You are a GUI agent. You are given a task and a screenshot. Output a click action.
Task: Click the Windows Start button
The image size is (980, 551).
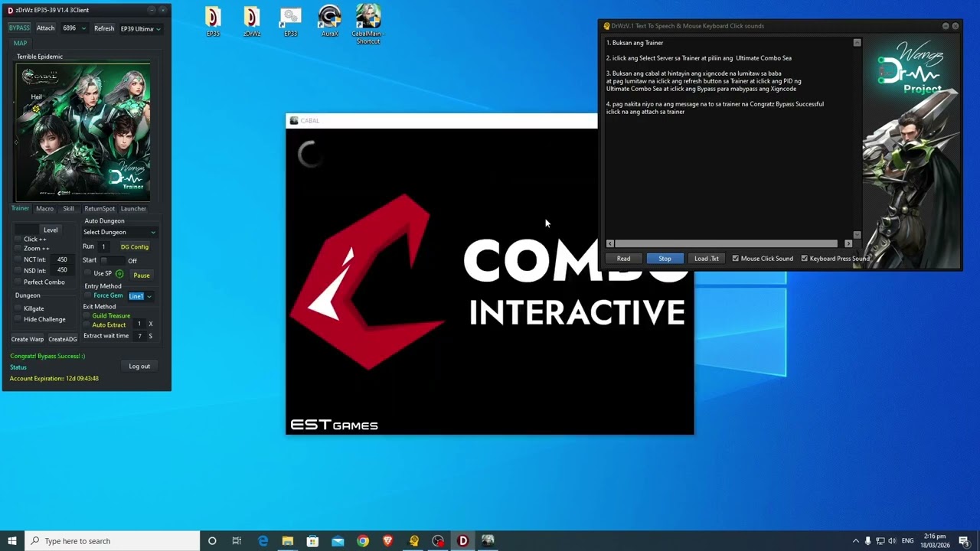[12, 541]
